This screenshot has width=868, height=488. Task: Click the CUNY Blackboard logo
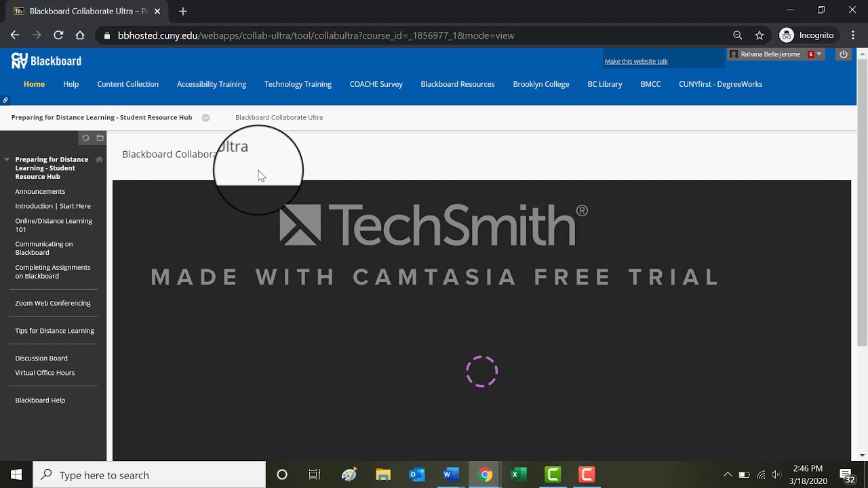[46, 61]
